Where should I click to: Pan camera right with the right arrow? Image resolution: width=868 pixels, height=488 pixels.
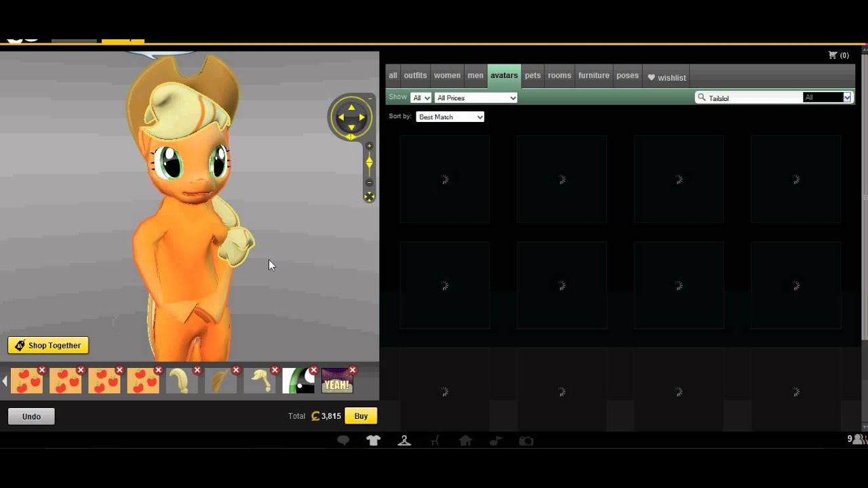[x=362, y=117]
